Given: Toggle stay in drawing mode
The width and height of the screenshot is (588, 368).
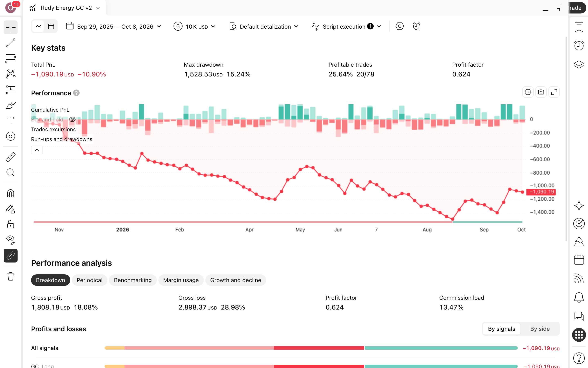Looking at the screenshot, I should [10, 209].
